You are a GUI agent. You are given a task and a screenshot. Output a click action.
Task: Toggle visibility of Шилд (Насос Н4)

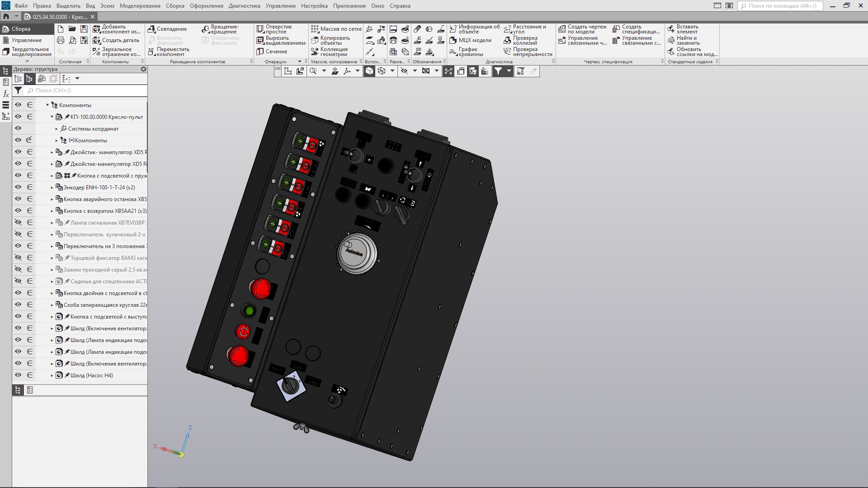pyautogui.click(x=18, y=375)
